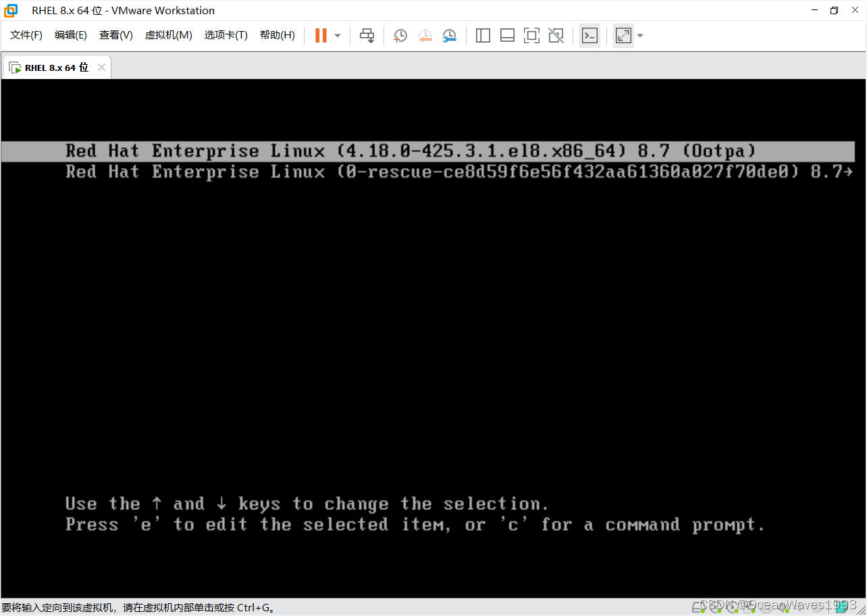Restore down the VMware Workstation window
867x616 pixels.
[x=834, y=10]
